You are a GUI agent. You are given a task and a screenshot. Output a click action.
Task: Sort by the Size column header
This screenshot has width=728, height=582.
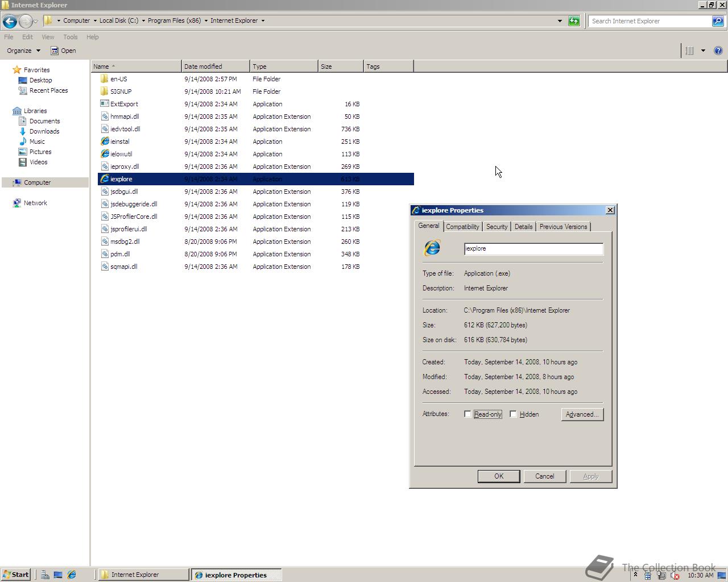[x=341, y=66]
